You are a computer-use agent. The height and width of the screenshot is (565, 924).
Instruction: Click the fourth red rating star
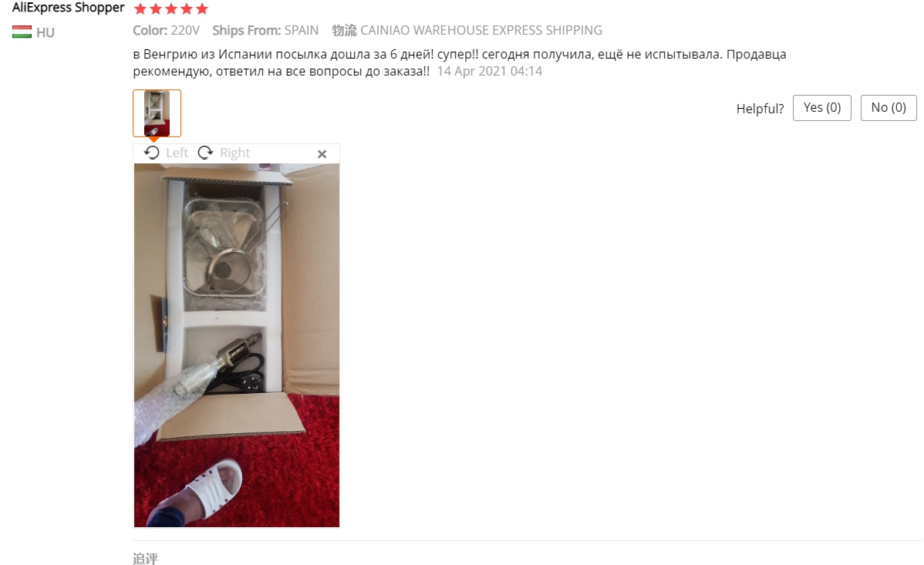coord(187,8)
